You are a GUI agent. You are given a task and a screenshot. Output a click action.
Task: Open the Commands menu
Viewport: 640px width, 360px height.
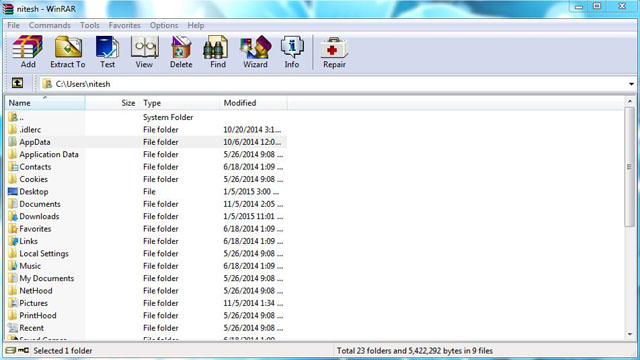coord(49,25)
